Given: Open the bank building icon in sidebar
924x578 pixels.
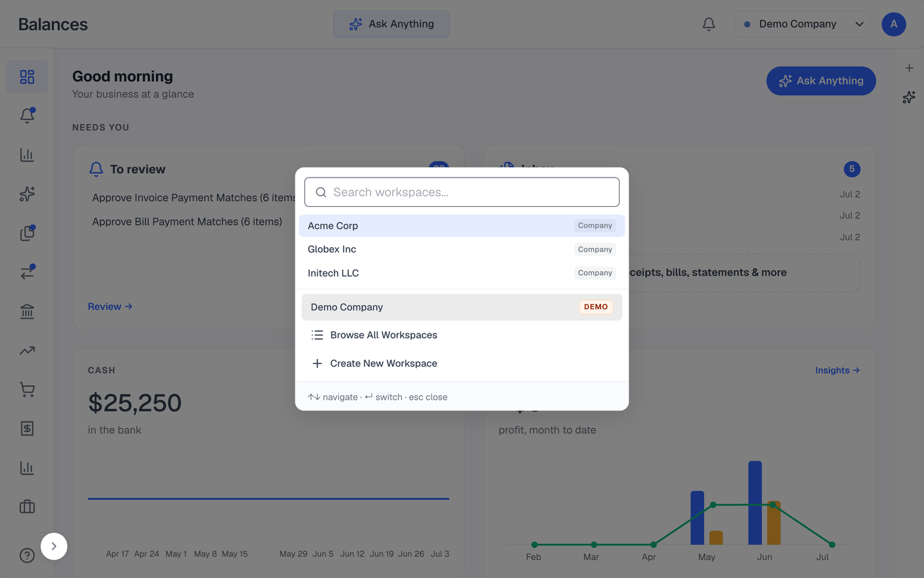Looking at the screenshot, I should click(27, 312).
